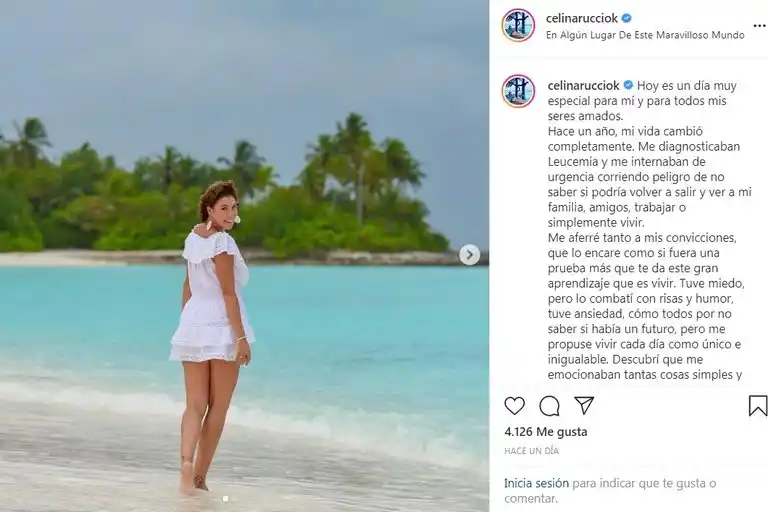The image size is (768, 512).
Task: Click the beach photo of the woman
Action: click(244, 256)
